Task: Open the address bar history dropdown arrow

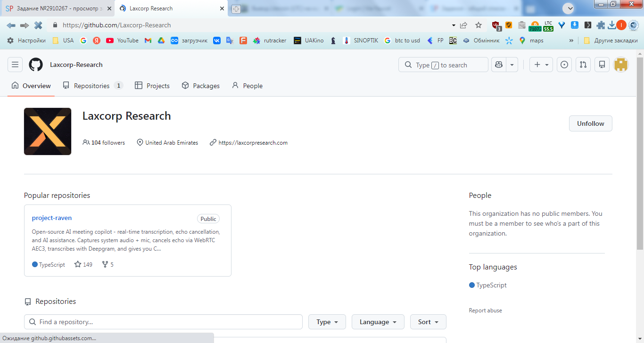Action: [x=454, y=25]
